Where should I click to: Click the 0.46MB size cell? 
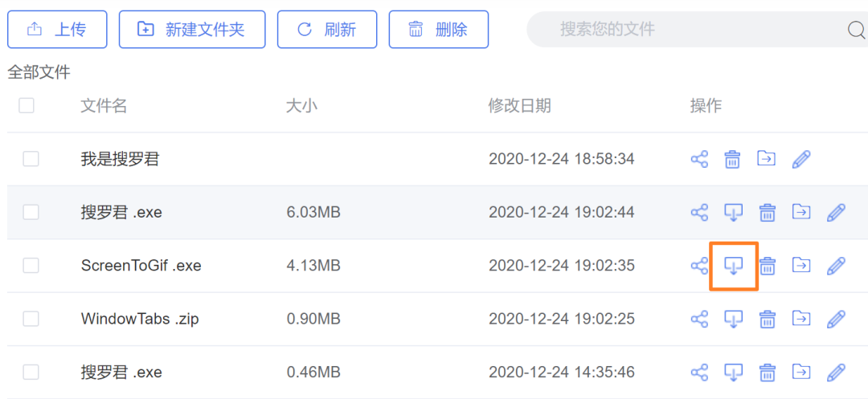[313, 372]
